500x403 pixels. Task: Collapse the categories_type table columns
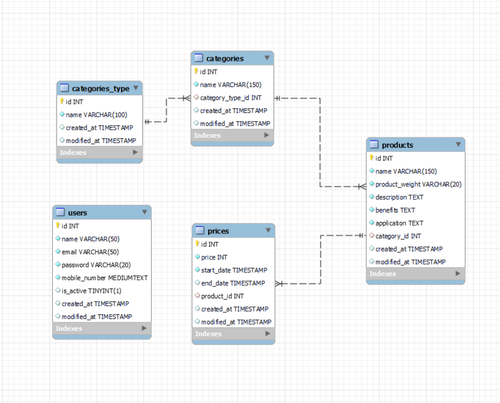(x=136, y=88)
